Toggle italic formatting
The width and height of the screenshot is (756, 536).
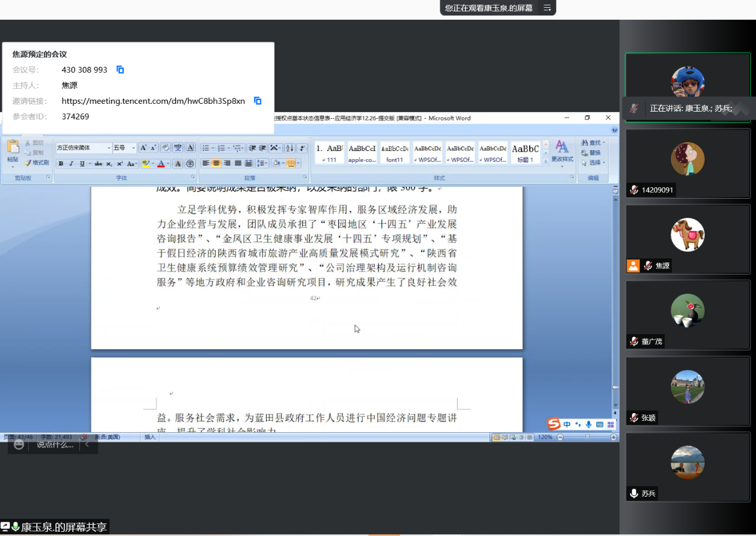click(71, 164)
